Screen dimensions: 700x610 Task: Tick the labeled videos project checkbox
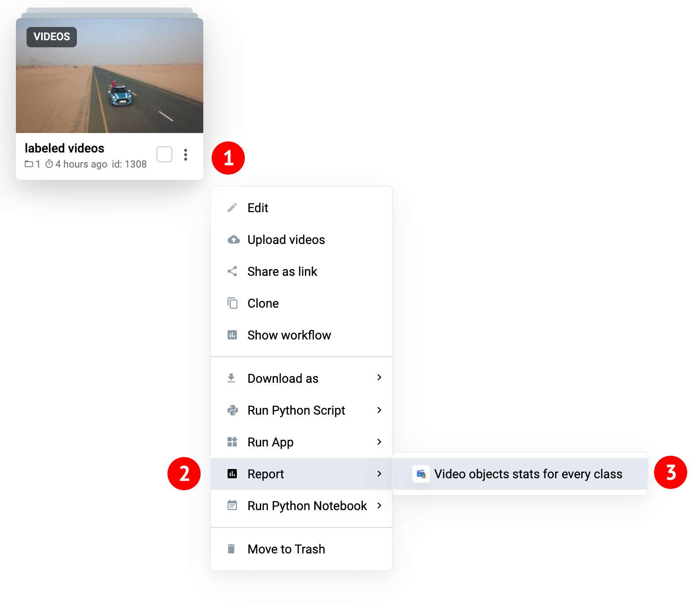[164, 154]
